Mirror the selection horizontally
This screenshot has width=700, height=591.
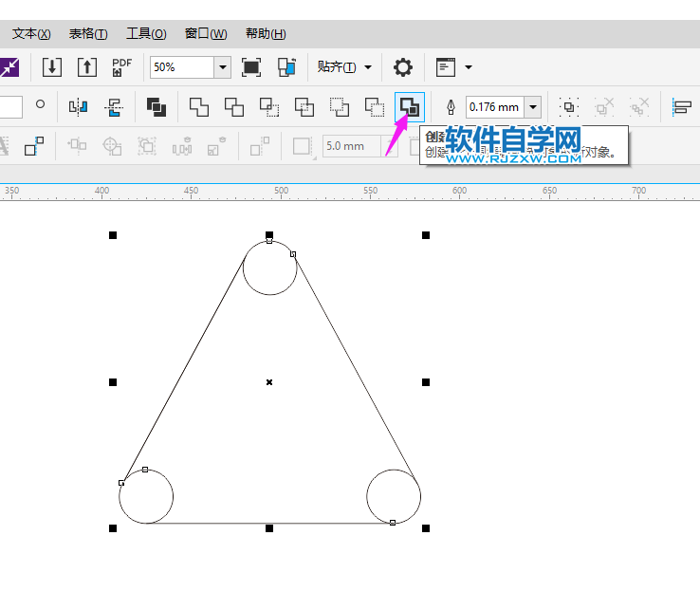tap(78, 106)
